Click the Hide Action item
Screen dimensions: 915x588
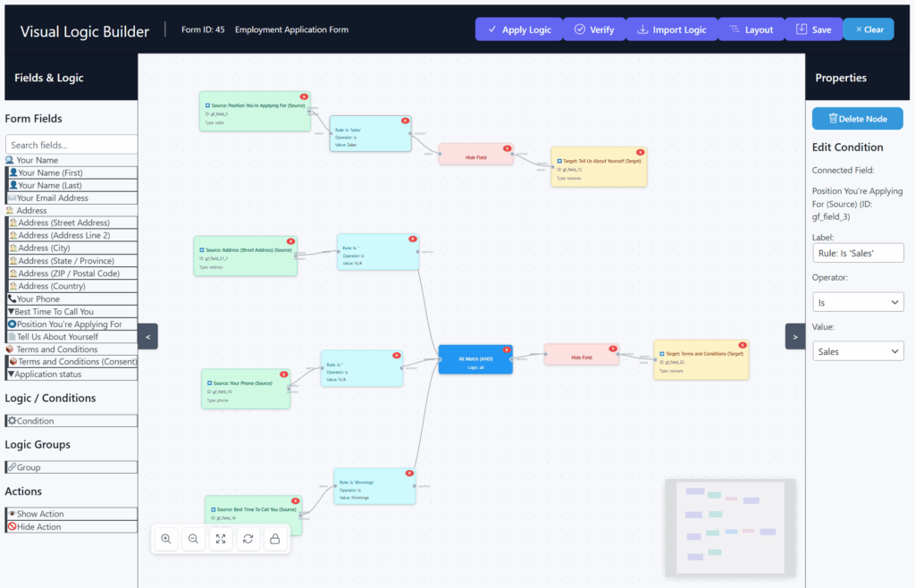point(71,526)
